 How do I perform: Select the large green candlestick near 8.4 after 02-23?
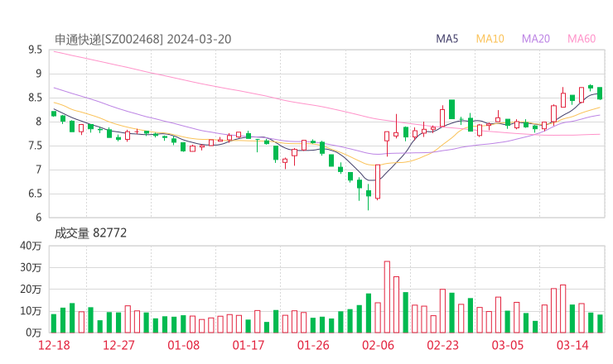click(x=452, y=109)
